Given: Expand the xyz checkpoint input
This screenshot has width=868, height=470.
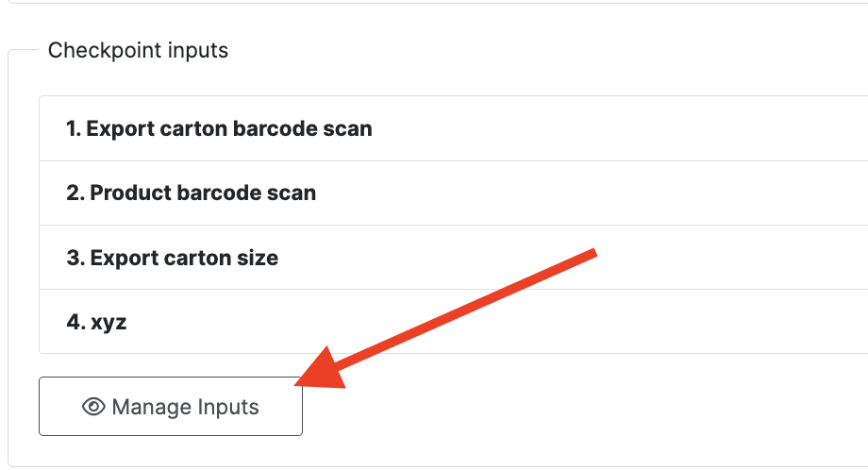Looking at the screenshot, I should 96,322.
